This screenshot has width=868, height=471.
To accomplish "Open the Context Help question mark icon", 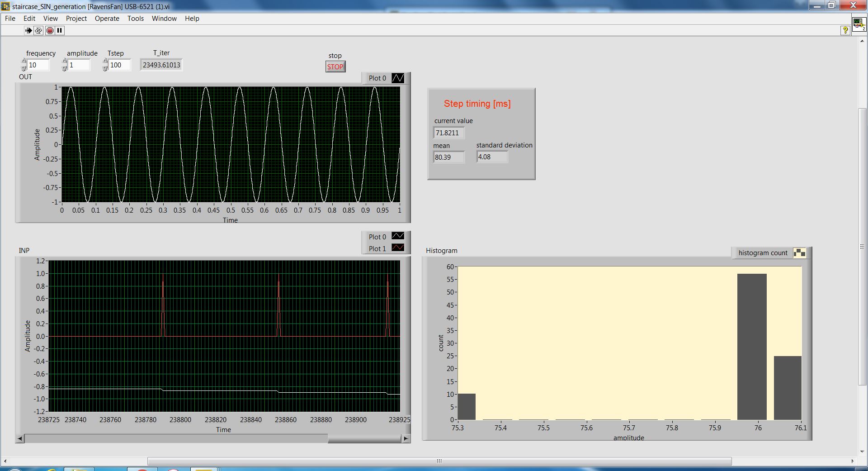I will 845,30.
